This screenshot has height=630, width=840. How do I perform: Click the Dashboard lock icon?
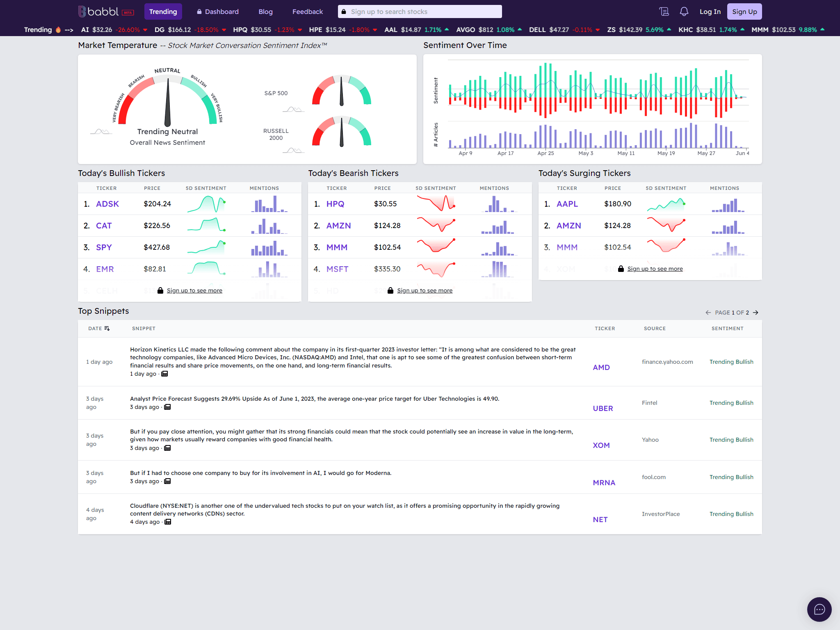pyautogui.click(x=199, y=12)
